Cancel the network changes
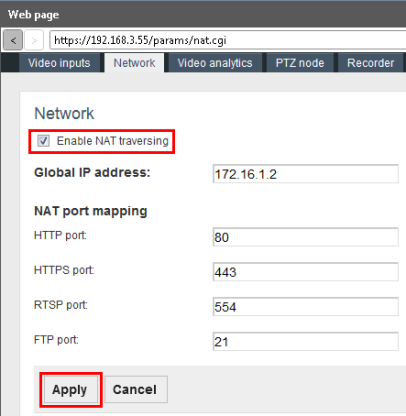The width and height of the screenshot is (406, 416). coord(136,390)
